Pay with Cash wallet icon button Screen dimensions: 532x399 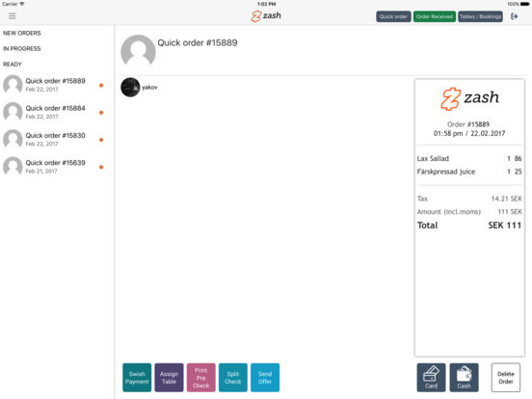point(464,377)
